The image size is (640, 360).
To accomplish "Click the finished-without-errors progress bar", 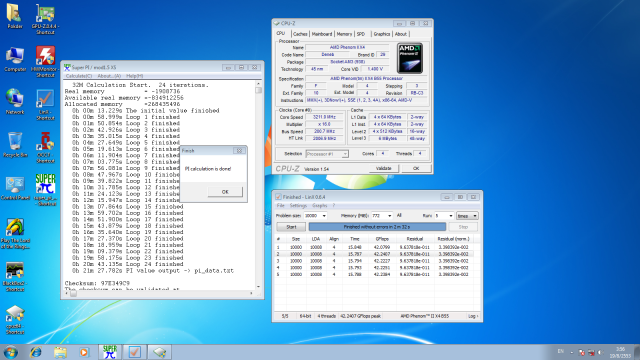I will (x=377, y=227).
